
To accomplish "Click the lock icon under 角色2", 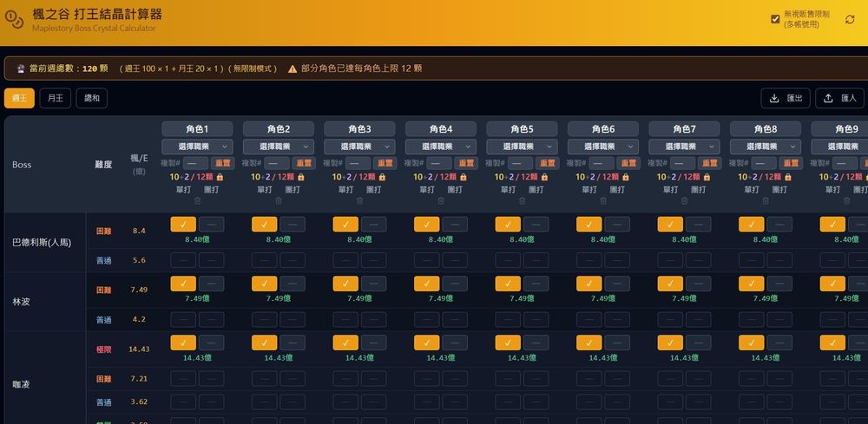I will [x=301, y=177].
